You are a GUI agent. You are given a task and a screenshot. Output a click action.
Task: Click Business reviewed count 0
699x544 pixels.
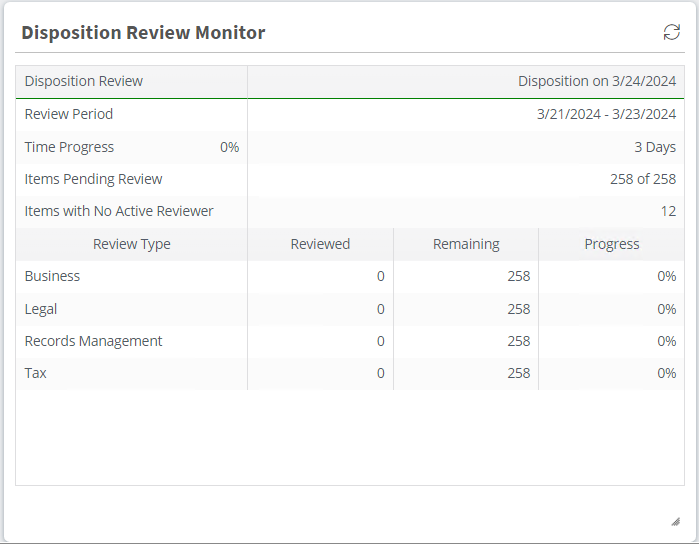(380, 276)
